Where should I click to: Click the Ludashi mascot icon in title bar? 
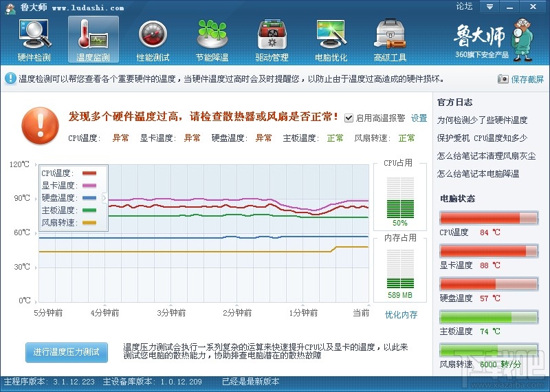click(x=10, y=8)
